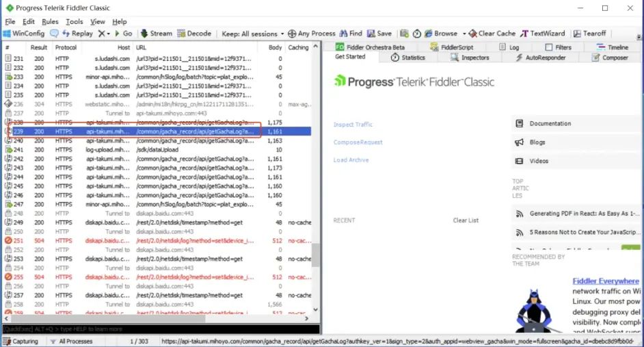Click the Remove sessions X icon
Screen dimensions: 644x347
(x=101, y=34)
